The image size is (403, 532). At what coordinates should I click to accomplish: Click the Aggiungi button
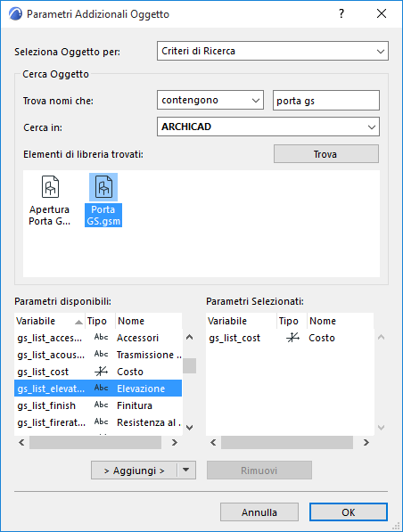pyautogui.click(x=134, y=471)
